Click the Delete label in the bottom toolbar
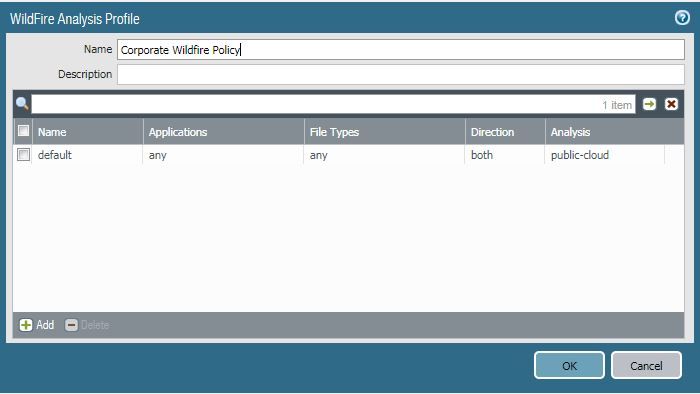The image size is (700, 394). tap(95, 325)
